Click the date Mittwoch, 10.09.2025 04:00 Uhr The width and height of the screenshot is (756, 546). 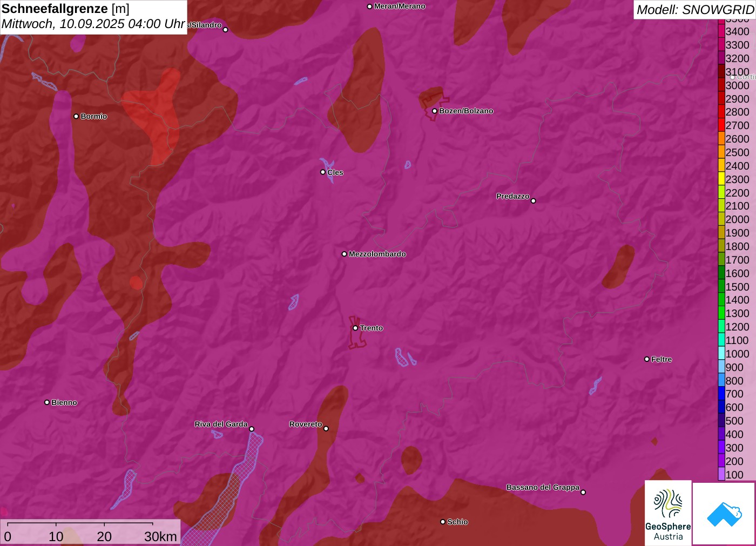tap(93, 24)
